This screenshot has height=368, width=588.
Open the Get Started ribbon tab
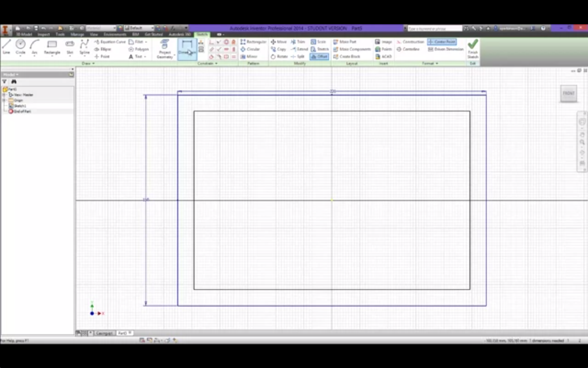coord(154,34)
